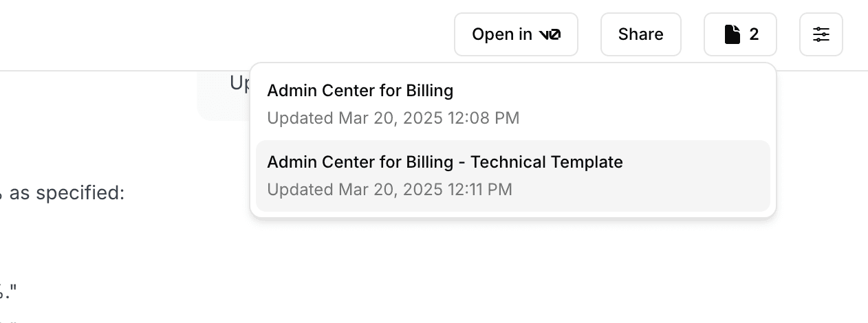Open the sliders settings icon
Image resolution: width=868 pixels, height=323 pixels.
pyautogui.click(x=821, y=34)
